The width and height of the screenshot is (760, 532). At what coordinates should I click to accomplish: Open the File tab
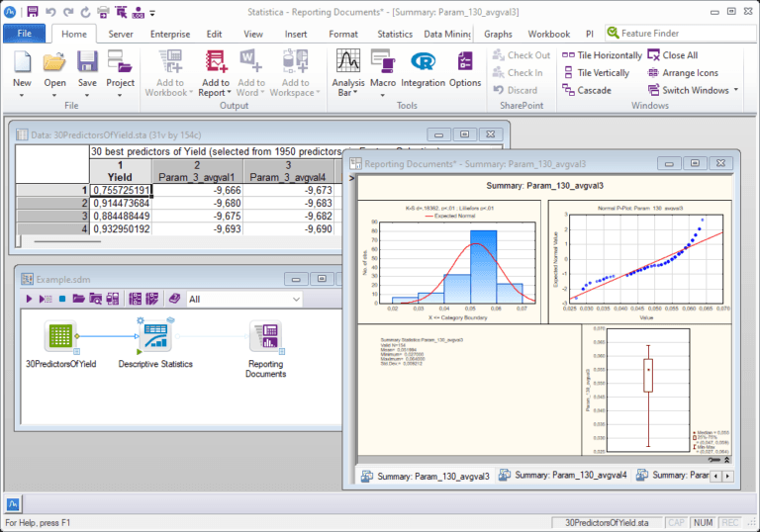tap(24, 34)
